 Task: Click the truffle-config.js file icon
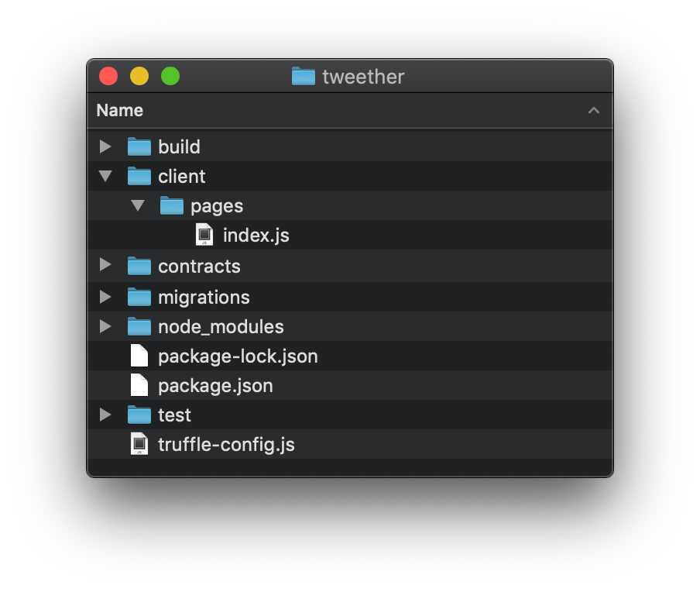[x=139, y=445]
